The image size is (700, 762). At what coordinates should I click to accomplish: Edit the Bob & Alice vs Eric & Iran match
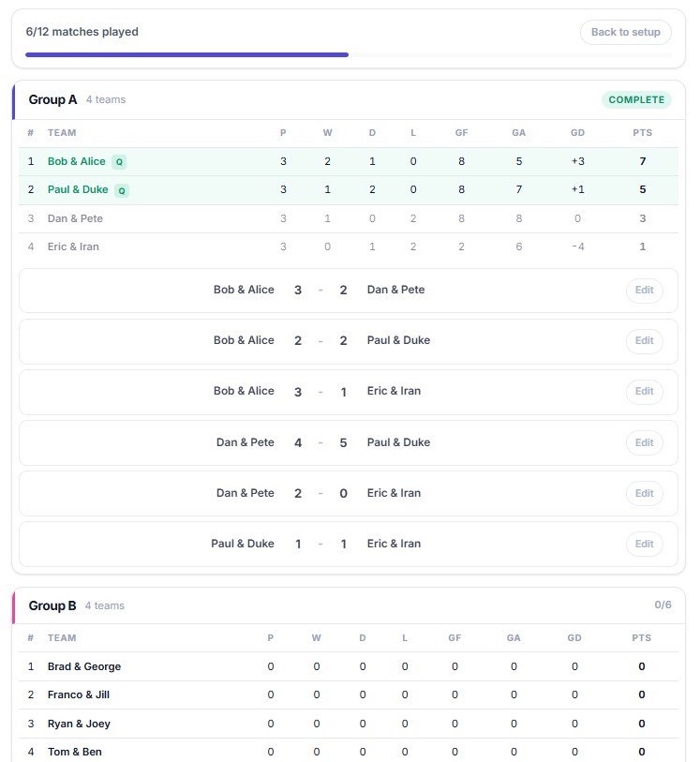(644, 392)
